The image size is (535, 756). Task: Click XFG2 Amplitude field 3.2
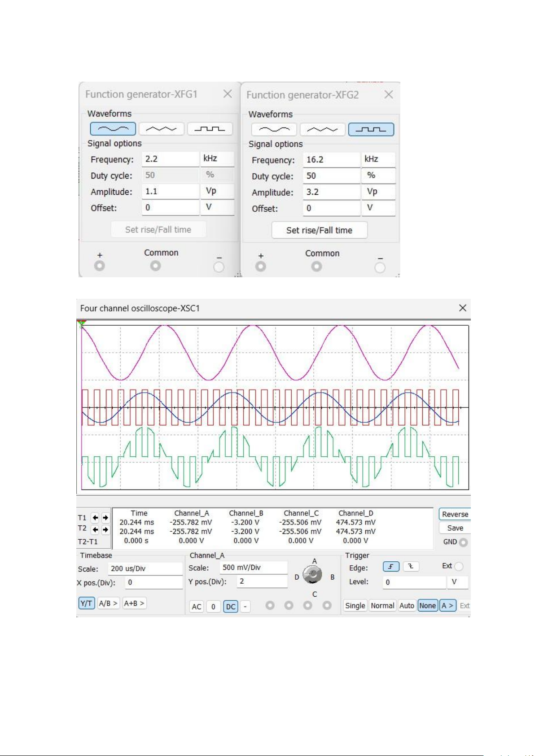(332, 192)
